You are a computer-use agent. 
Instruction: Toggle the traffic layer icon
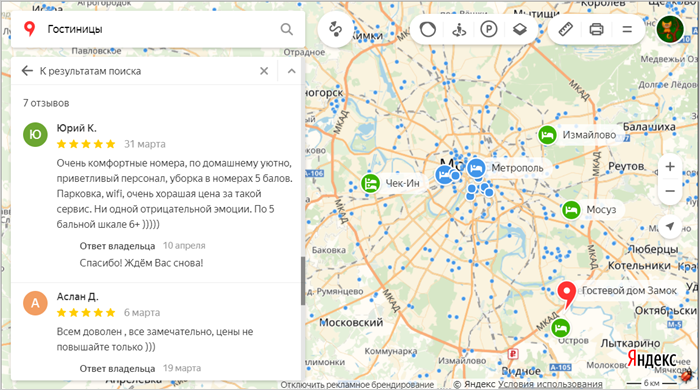coord(428,29)
